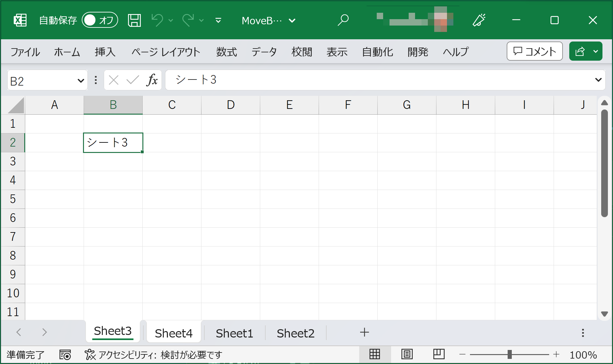Switch to the Sheet2 tab
The height and width of the screenshot is (364, 613).
point(296,333)
